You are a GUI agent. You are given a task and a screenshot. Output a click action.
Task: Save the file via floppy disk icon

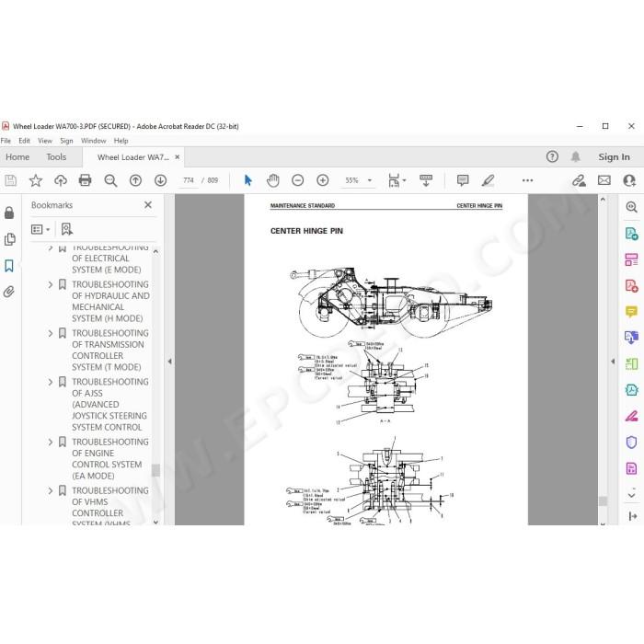pyautogui.click(x=10, y=180)
